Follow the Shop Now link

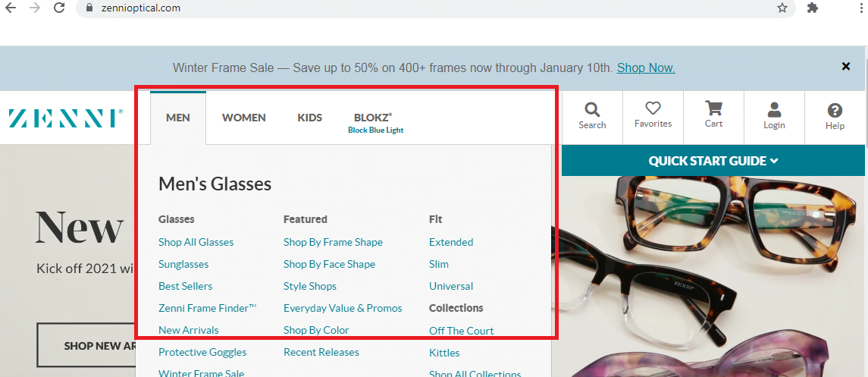[x=646, y=68]
